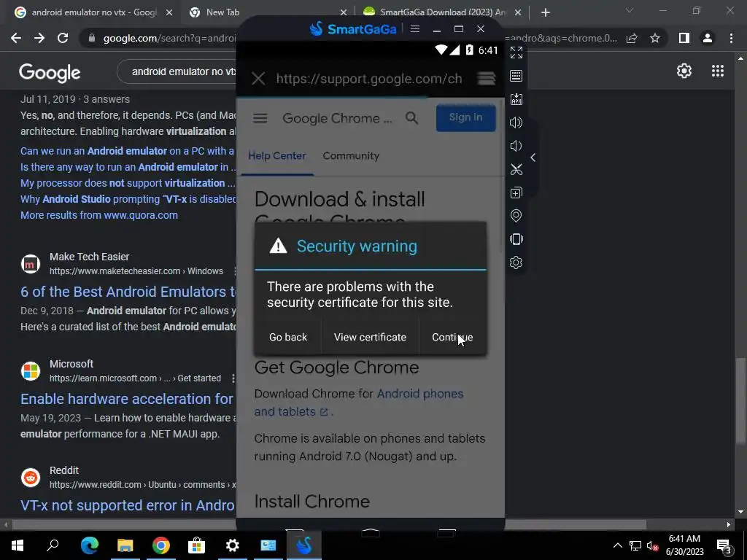Choose Go back in the Security warning

click(x=288, y=337)
